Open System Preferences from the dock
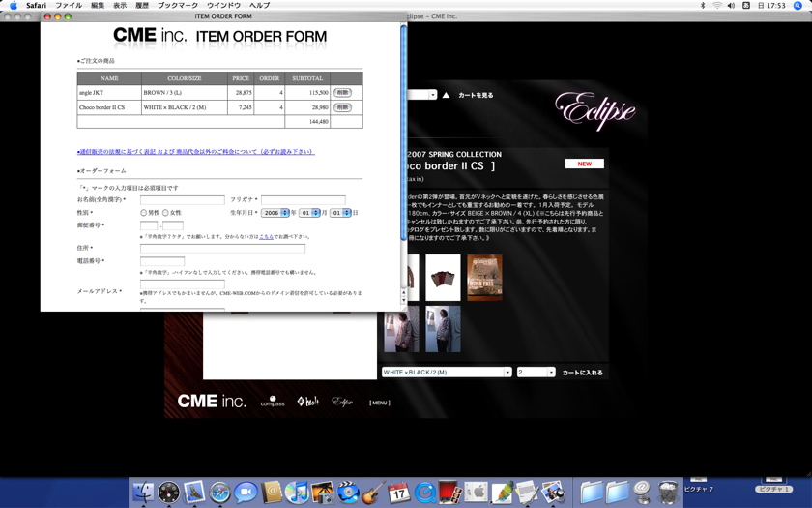 pos(476,492)
